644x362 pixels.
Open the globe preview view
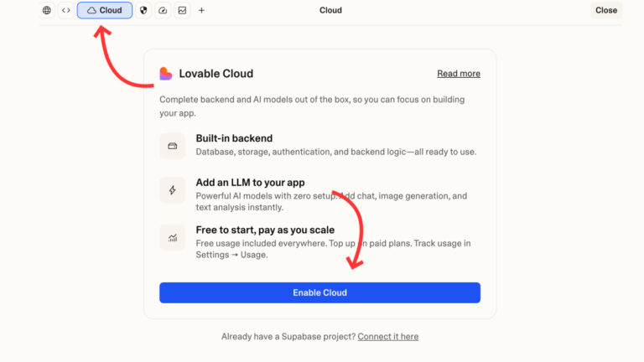point(46,11)
